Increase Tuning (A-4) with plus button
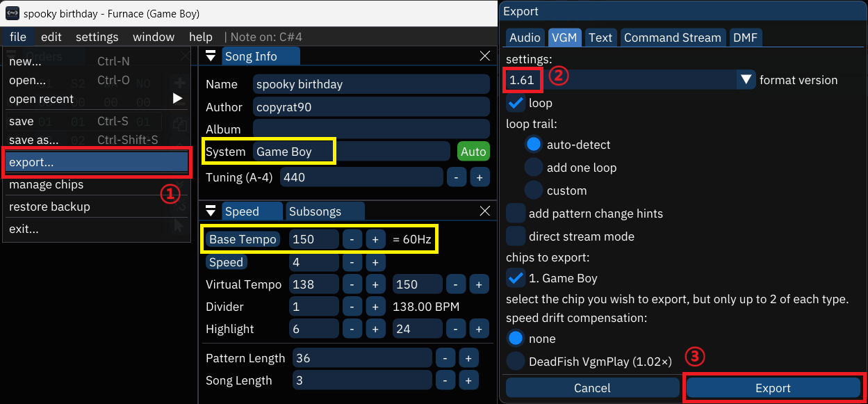The width and height of the screenshot is (868, 404). click(x=479, y=177)
